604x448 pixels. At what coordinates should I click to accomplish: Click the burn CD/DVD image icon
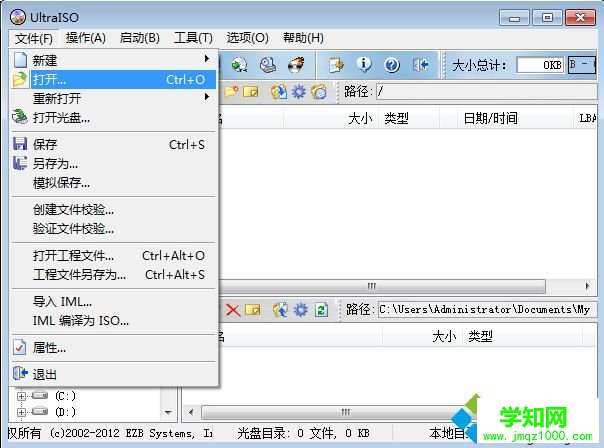pyautogui.click(x=296, y=65)
